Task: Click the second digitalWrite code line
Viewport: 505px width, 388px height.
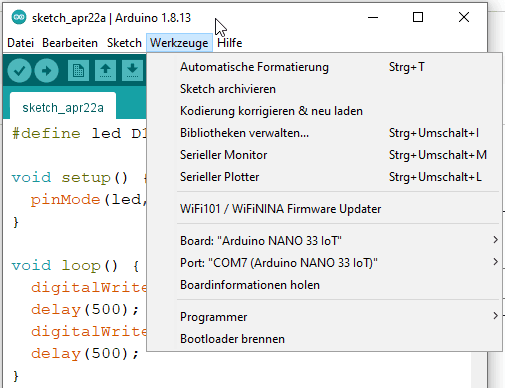Action: pyautogui.click(x=89, y=332)
